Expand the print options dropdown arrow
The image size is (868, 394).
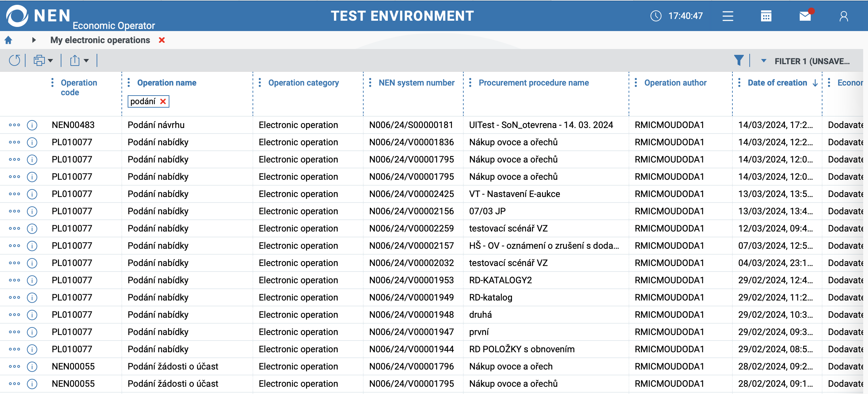pyautogui.click(x=51, y=61)
